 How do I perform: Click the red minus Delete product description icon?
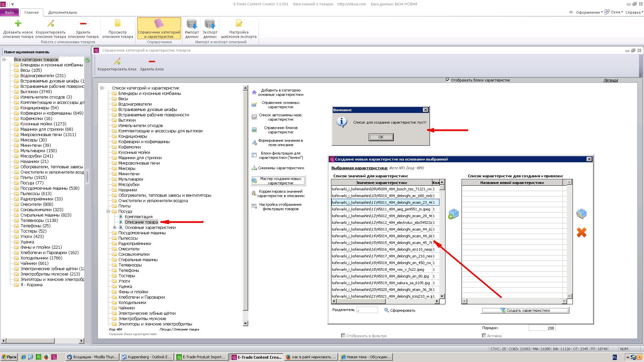(x=83, y=23)
